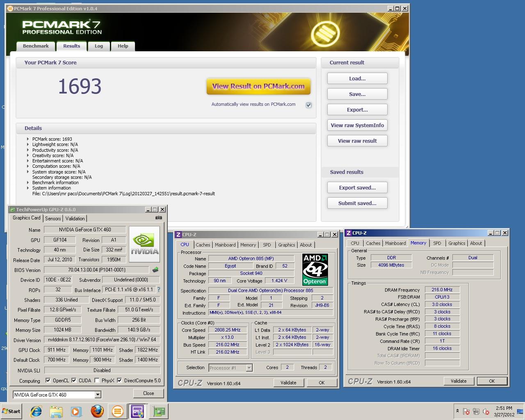The width and height of the screenshot is (525, 420).
Task: Click the PCMark 7 title bar icon
Action: tap(10, 8)
